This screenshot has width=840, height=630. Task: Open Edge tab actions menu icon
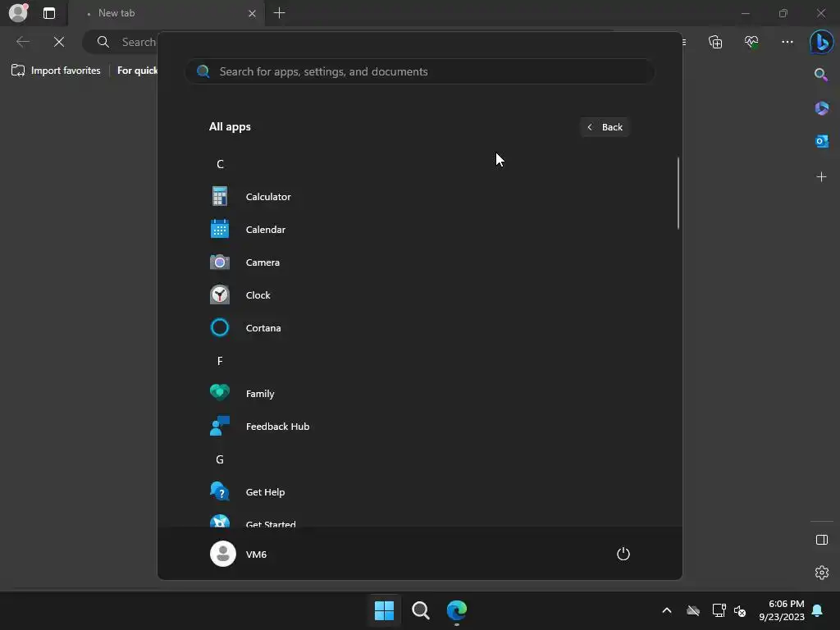(x=48, y=13)
